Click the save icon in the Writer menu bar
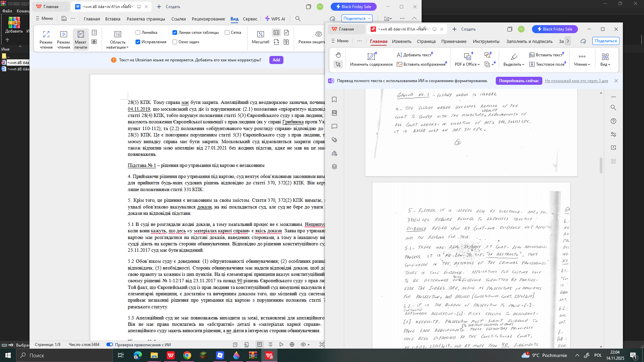The width and height of the screenshot is (644, 362). click(x=64, y=19)
